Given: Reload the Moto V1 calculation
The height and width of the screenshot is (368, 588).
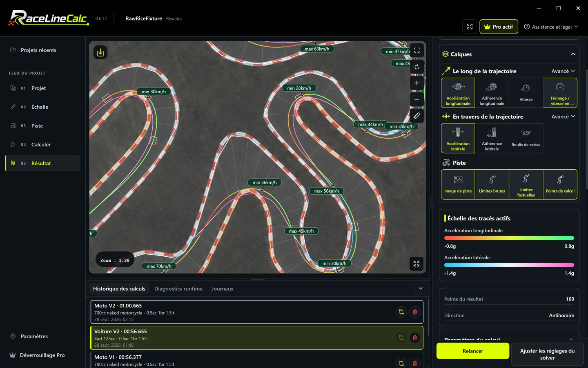Looking at the screenshot, I should point(401,363).
